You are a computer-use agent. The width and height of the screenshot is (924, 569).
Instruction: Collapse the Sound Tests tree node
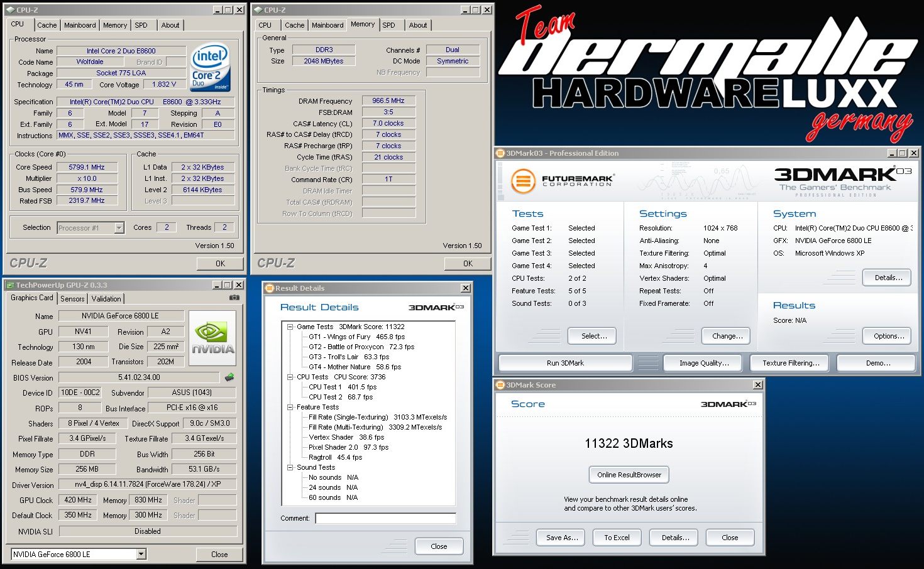(290, 467)
